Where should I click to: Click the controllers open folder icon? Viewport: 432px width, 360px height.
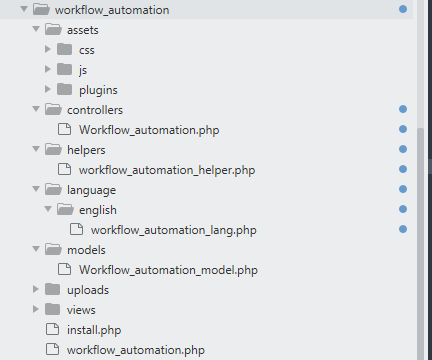[53, 109]
